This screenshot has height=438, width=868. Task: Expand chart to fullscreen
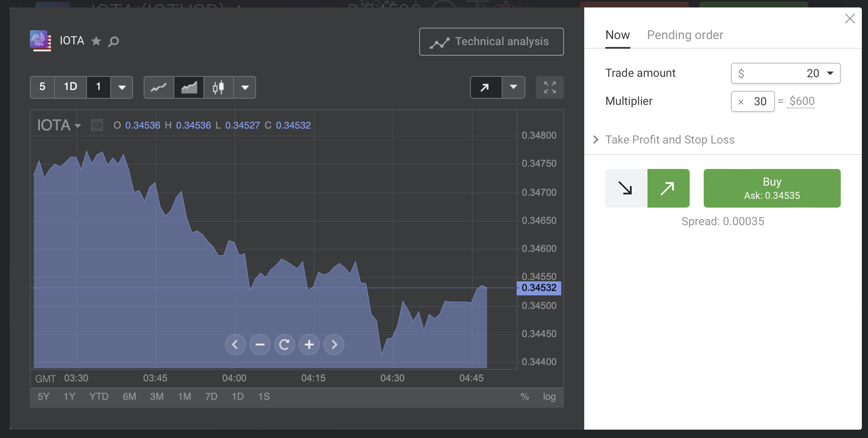(x=550, y=87)
